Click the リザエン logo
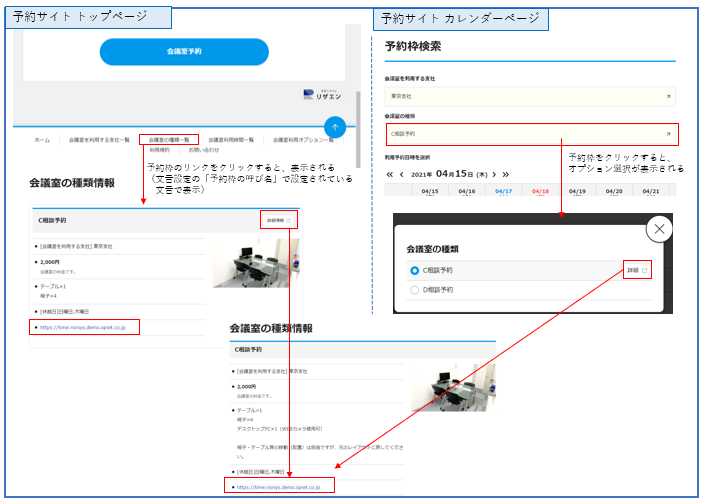This screenshot has width=705, height=502. click(x=322, y=95)
